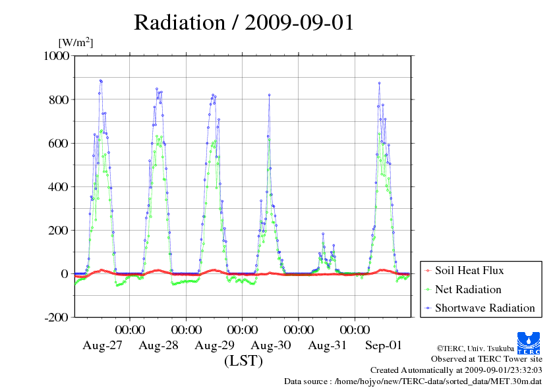The height and width of the screenshot is (392, 555).
Task: Click the 'Aug-28' date label
Action: [159, 345]
